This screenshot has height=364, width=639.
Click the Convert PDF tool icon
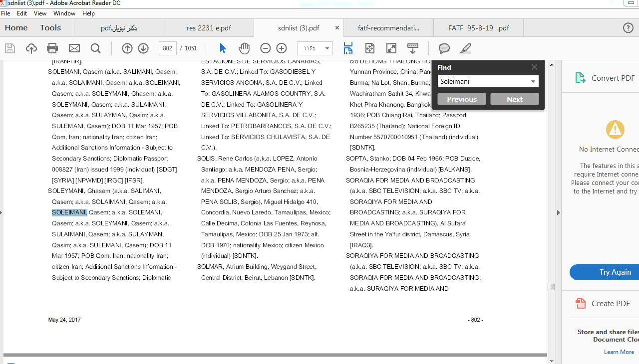(580, 78)
